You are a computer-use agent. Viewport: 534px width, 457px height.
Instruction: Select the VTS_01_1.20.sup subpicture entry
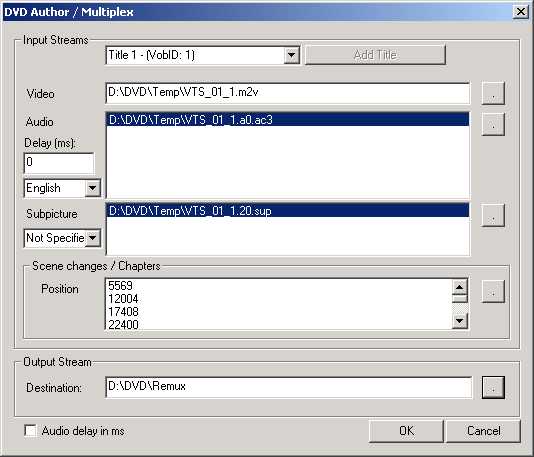pyautogui.click(x=288, y=211)
